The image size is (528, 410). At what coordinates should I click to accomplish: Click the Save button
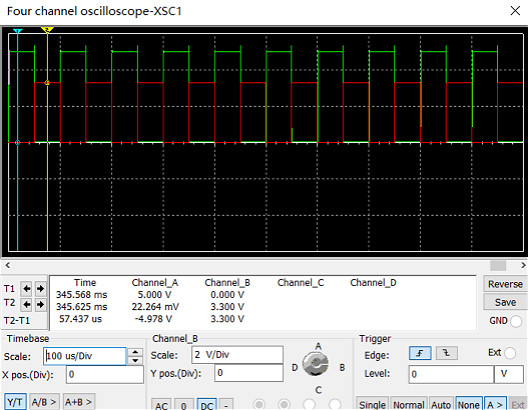[x=505, y=302]
